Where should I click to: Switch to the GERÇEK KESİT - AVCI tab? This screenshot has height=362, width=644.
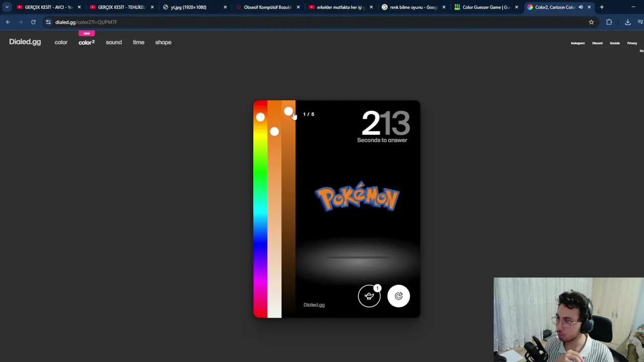[x=49, y=7]
